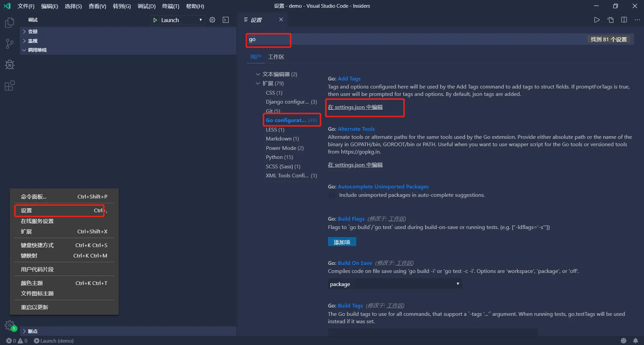Click Launch (demo) in the status bar

tap(54, 341)
